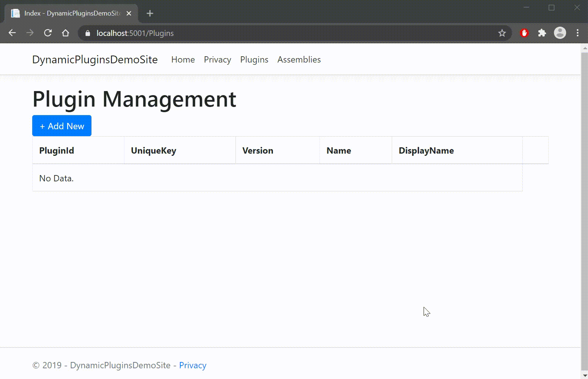Reload the current page
This screenshot has height=379, width=588.
click(x=48, y=33)
